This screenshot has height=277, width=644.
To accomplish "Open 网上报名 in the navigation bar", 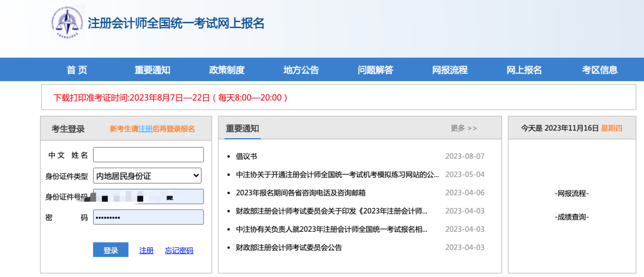I will coord(524,70).
